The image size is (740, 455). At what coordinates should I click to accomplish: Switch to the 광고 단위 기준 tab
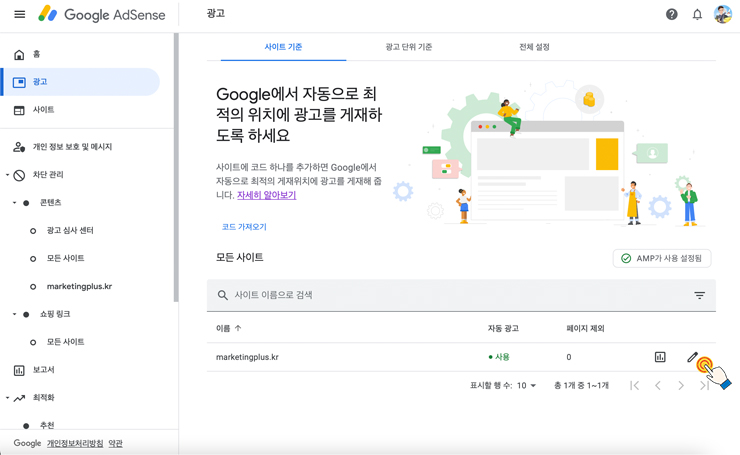(409, 47)
